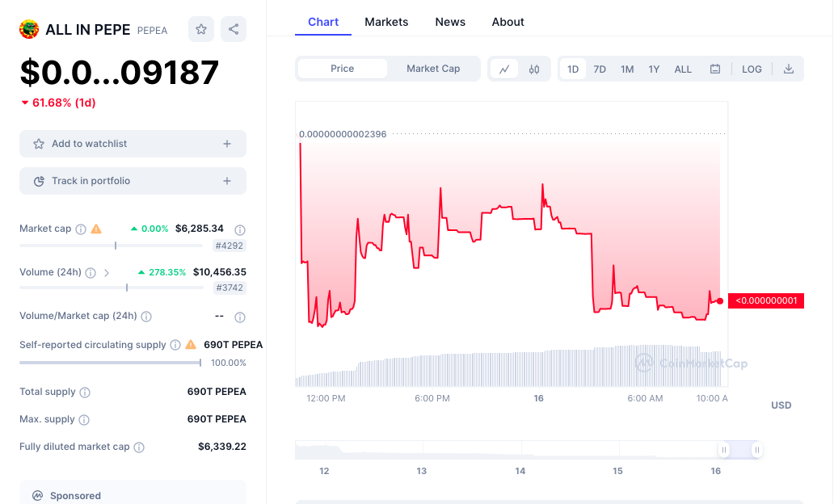Select the line chart view icon
This screenshot has height=504, width=834.
coord(504,69)
